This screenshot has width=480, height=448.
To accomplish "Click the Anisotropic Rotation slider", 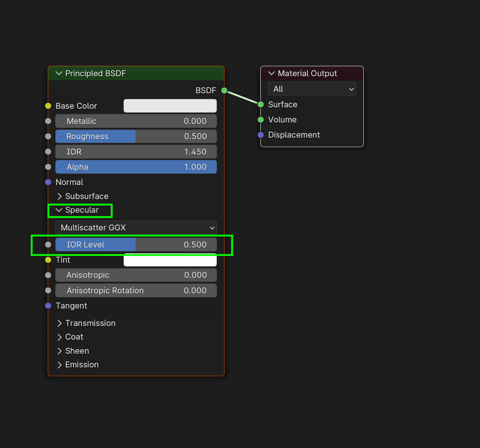I will [x=136, y=290].
